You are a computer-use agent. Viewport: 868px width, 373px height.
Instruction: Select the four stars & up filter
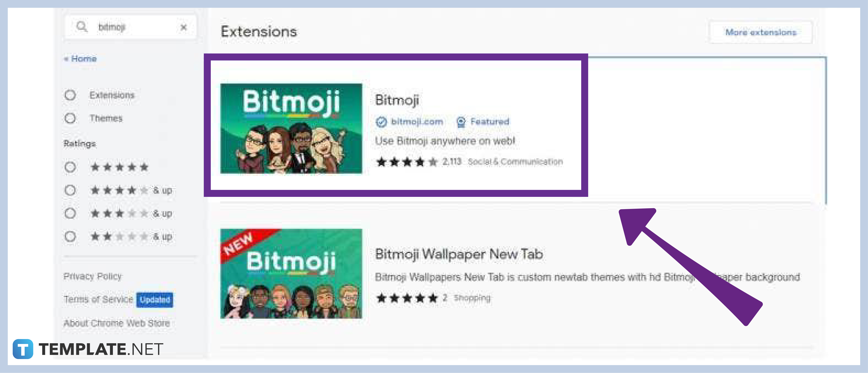click(70, 190)
